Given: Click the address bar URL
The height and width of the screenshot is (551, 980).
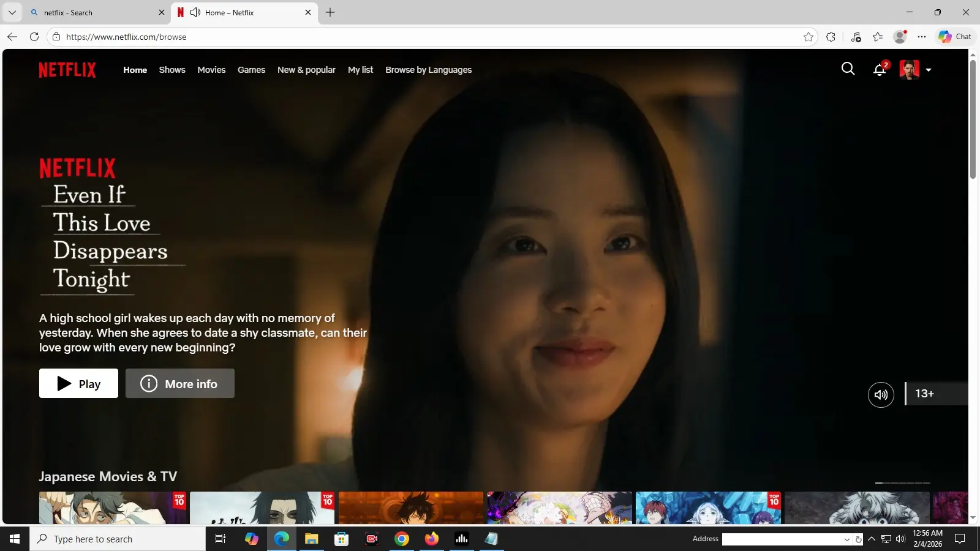Looking at the screenshot, I should coord(126,37).
